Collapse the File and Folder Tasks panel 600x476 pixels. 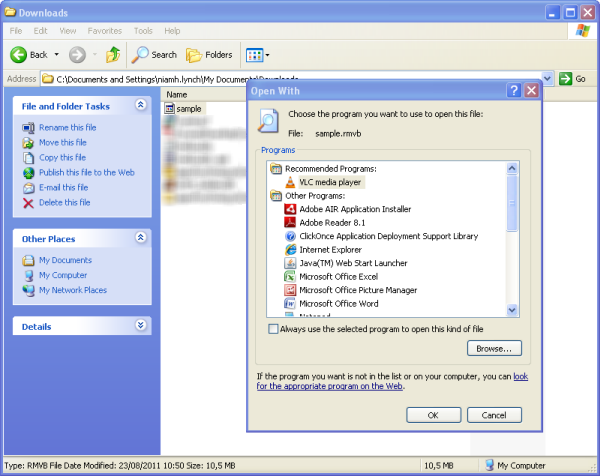click(141, 105)
